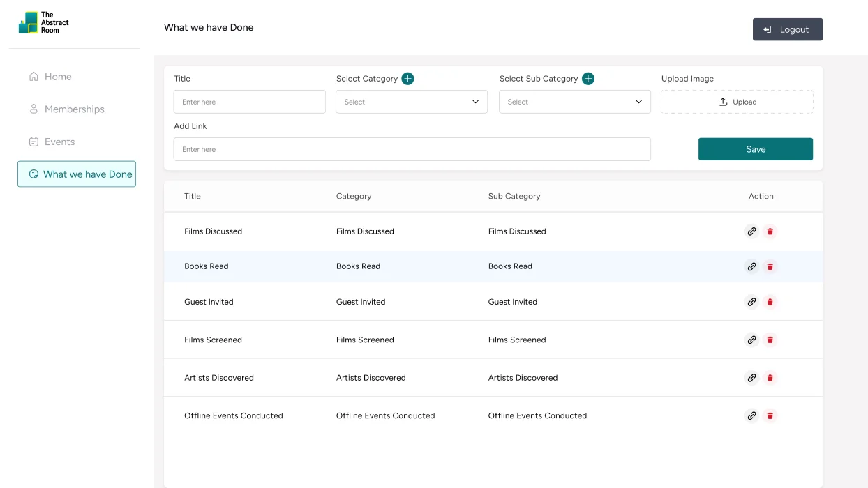This screenshot has height=488, width=868.
Task: Add a new sub category with plus icon
Action: point(588,79)
